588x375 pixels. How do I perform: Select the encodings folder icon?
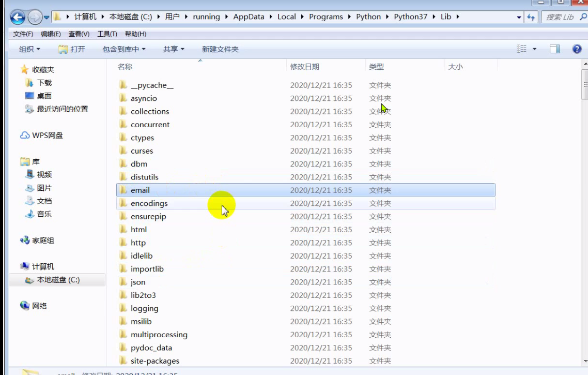(123, 203)
